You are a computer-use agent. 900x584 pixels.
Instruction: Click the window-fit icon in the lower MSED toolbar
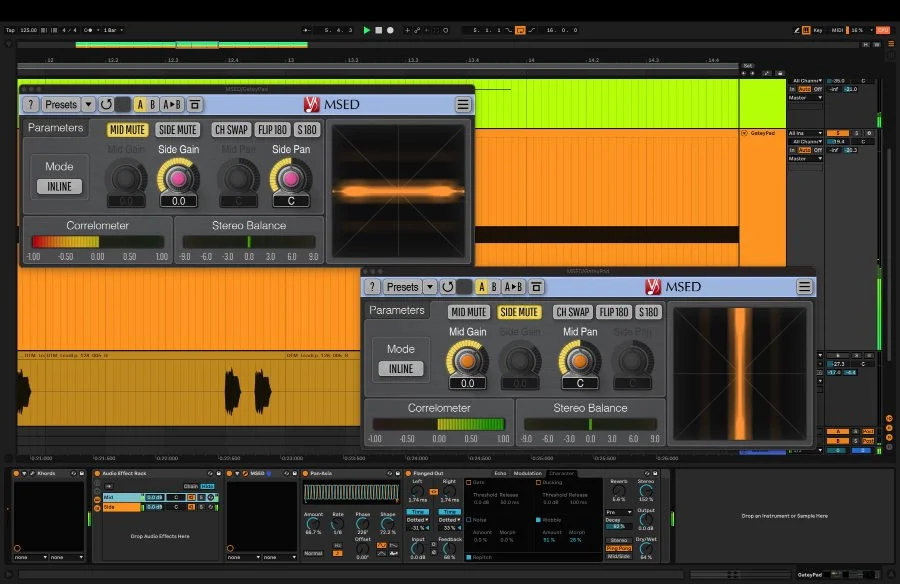pos(536,287)
